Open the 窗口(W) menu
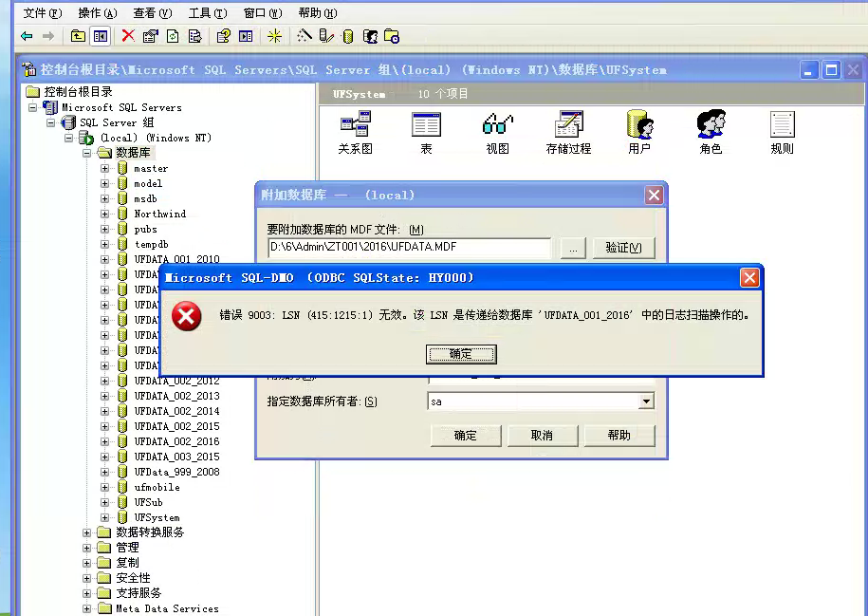The height and width of the screenshot is (616, 868). coord(263,13)
